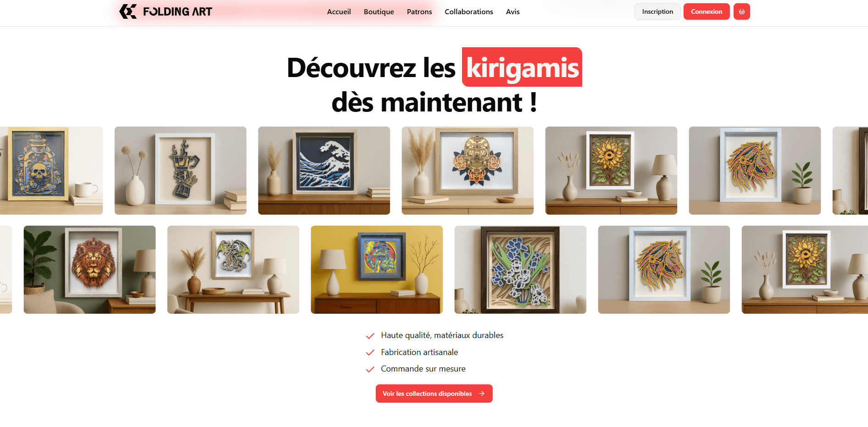
Task: Select the top-row sunflower kirigami image
Action: [x=611, y=171]
